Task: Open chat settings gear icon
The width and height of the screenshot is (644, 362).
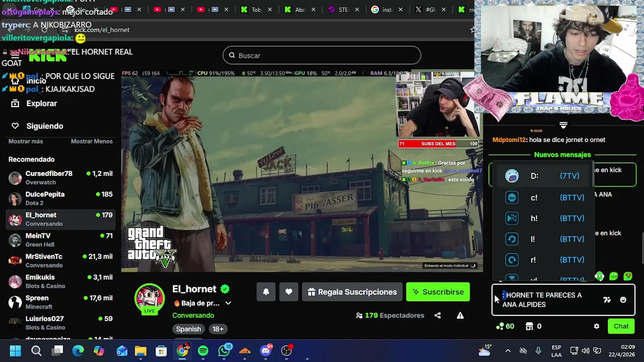Action: [596, 326]
